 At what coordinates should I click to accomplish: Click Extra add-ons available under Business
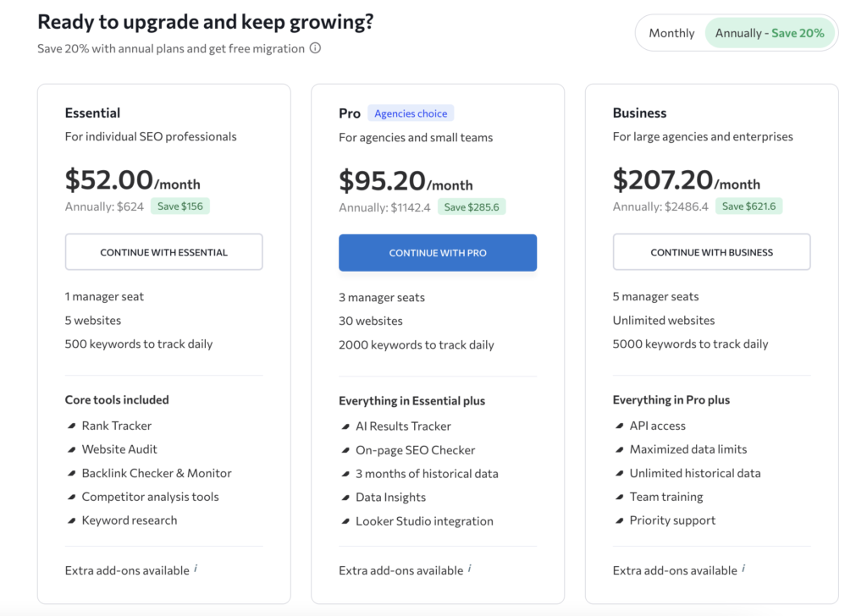point(675,570)
